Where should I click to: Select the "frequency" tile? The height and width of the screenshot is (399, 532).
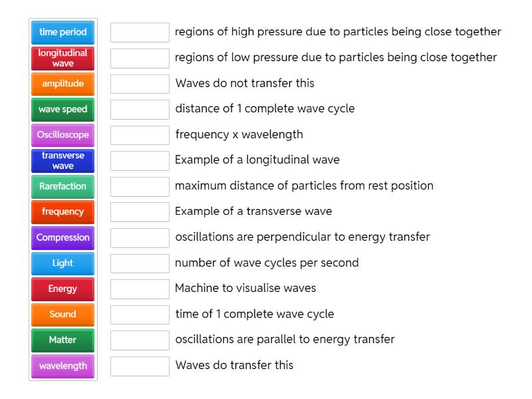click(x=63, y=211)
